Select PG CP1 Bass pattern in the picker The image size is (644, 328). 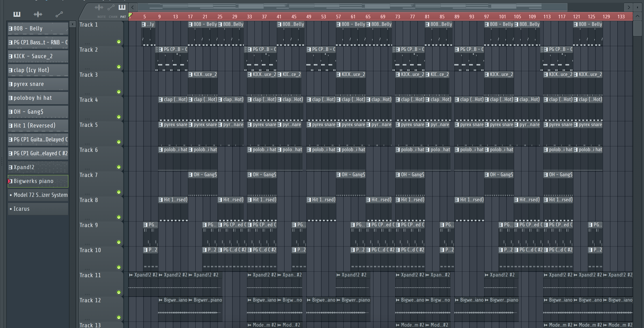[38, 42]
